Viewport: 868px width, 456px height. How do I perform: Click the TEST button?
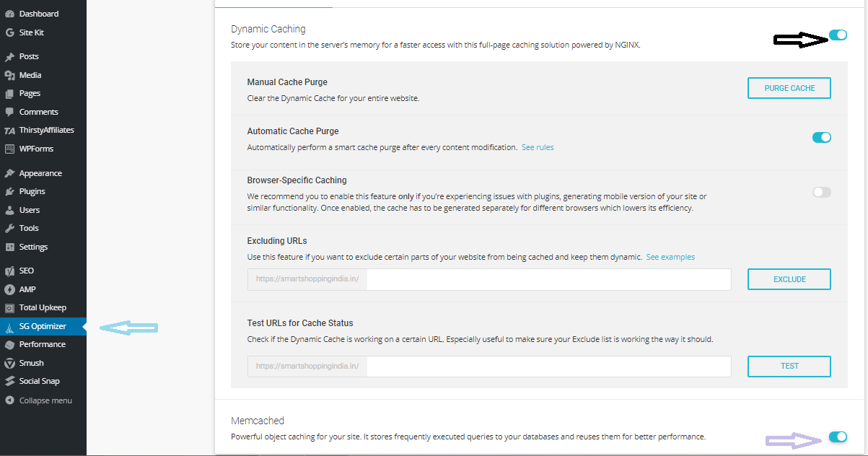[789, 366]
